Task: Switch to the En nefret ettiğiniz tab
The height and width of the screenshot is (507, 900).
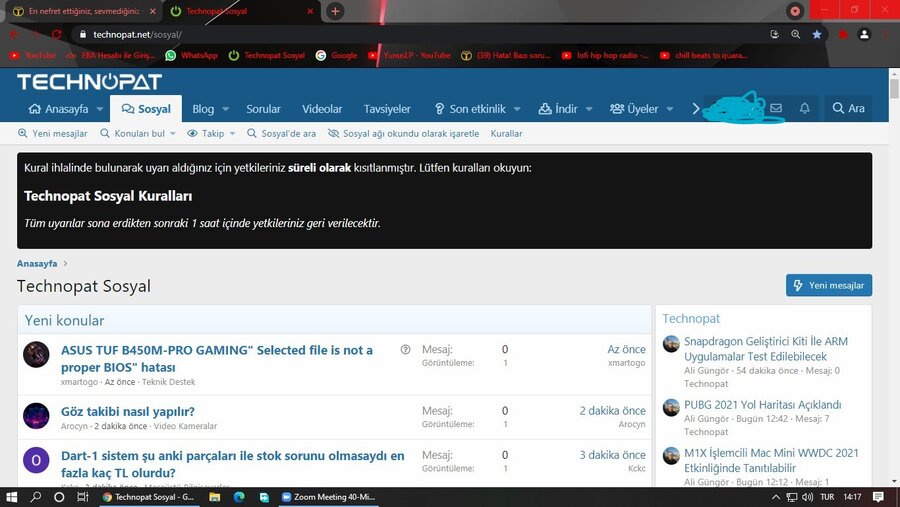Action: (84, 11)
